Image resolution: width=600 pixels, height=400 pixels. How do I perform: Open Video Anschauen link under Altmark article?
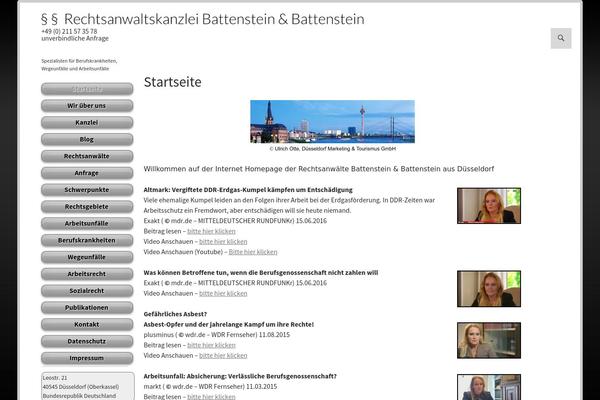click(223, 242)
